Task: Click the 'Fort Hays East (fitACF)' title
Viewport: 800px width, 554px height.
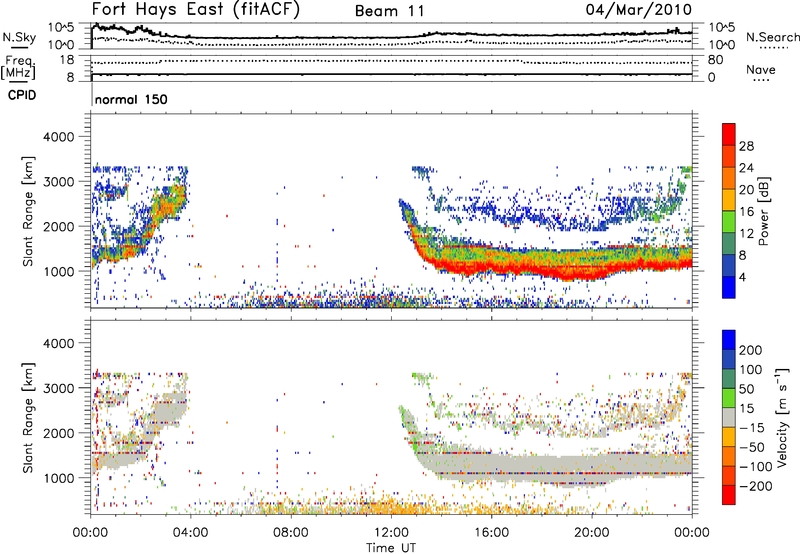Action: pos(195,9)
